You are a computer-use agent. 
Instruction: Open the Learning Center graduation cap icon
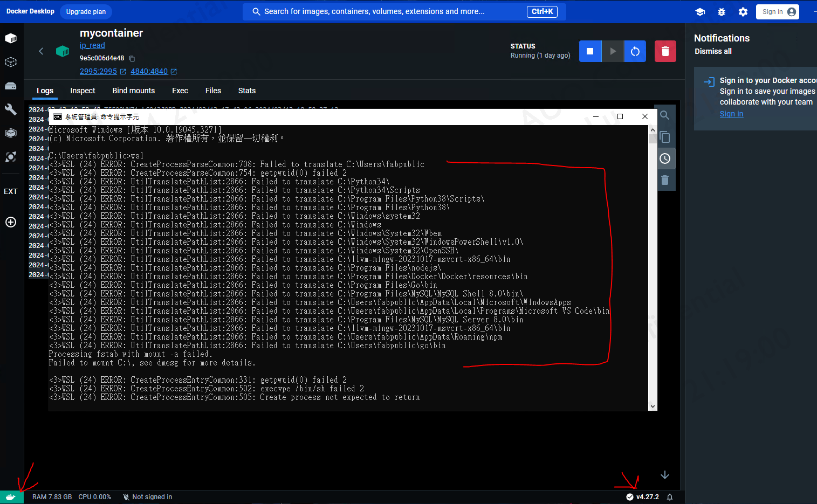(699, 11)
